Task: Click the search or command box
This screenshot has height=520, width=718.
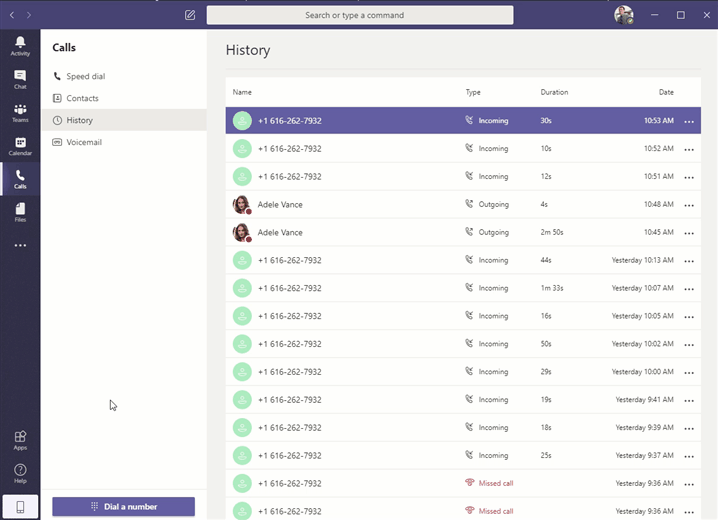Action: pos(360,15)
